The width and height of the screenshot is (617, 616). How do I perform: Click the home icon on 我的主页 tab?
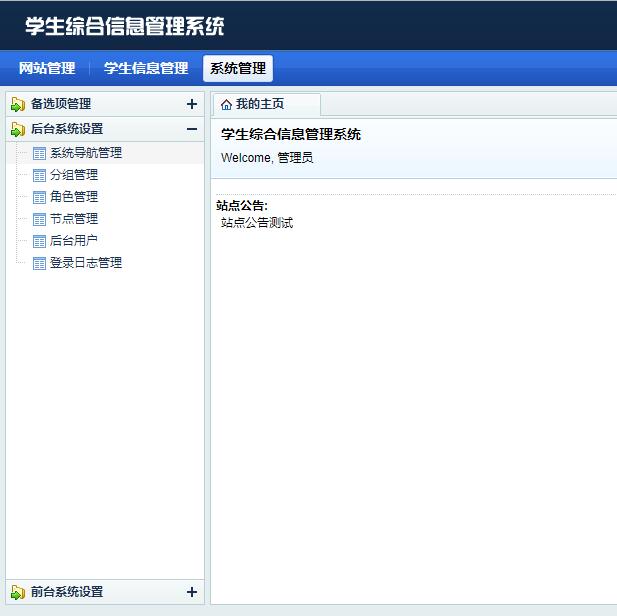[226, 104]
